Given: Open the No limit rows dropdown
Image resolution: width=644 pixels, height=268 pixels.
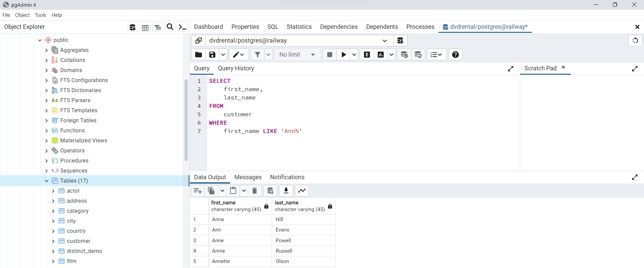Looking at the screenshot, I should (298, 55).
